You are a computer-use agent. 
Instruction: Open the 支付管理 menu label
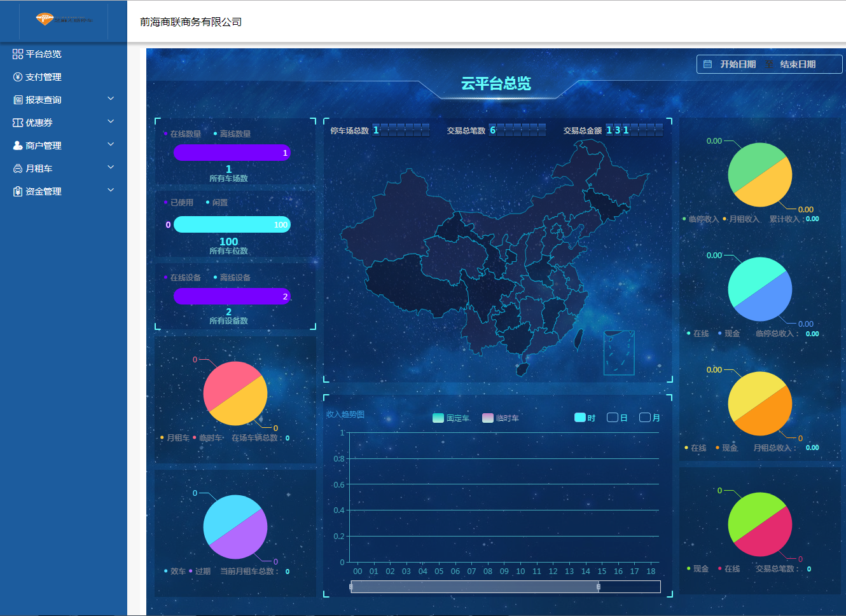tap(43, 77)
